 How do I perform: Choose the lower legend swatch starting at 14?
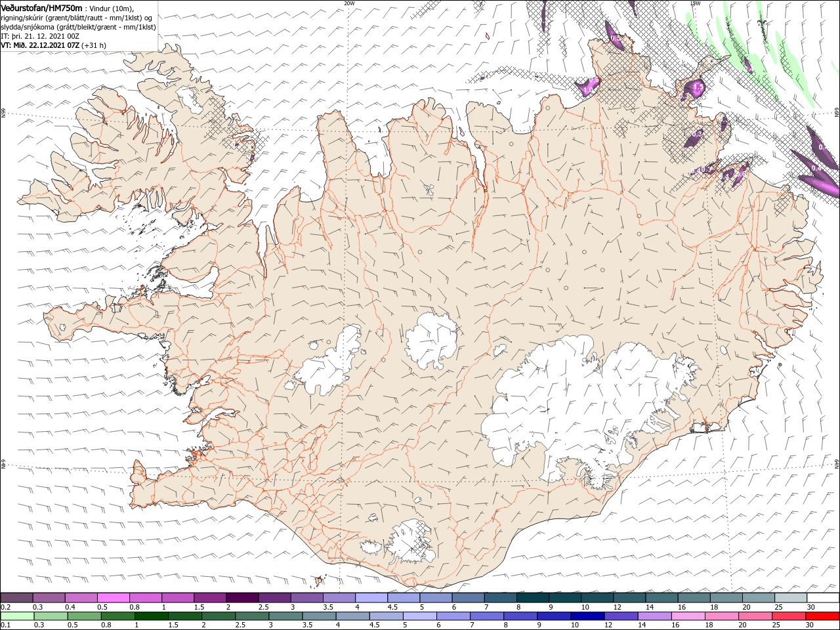[654, 616]
